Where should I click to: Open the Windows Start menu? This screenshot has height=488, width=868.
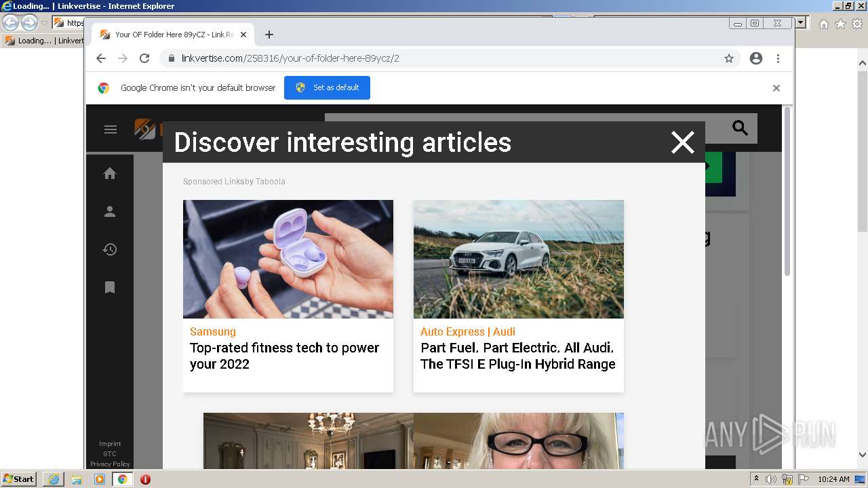[x=19, y=479]
